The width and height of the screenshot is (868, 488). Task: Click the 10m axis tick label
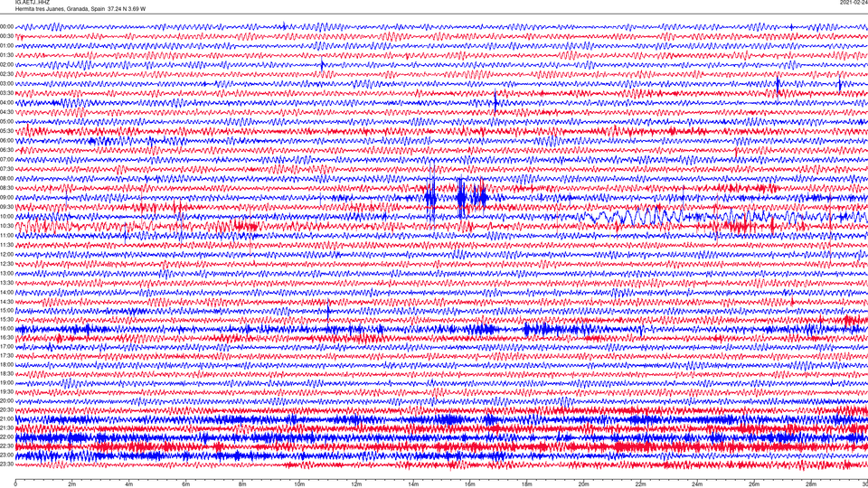299,484
